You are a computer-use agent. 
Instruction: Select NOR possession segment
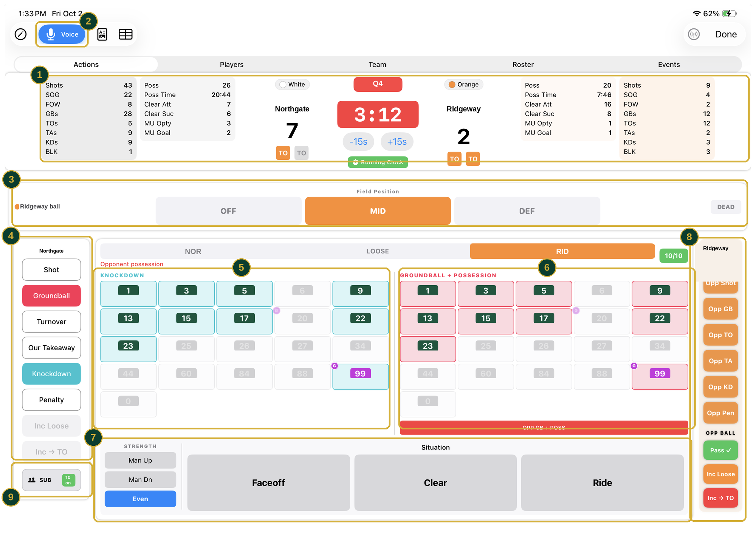pos(193,251)
